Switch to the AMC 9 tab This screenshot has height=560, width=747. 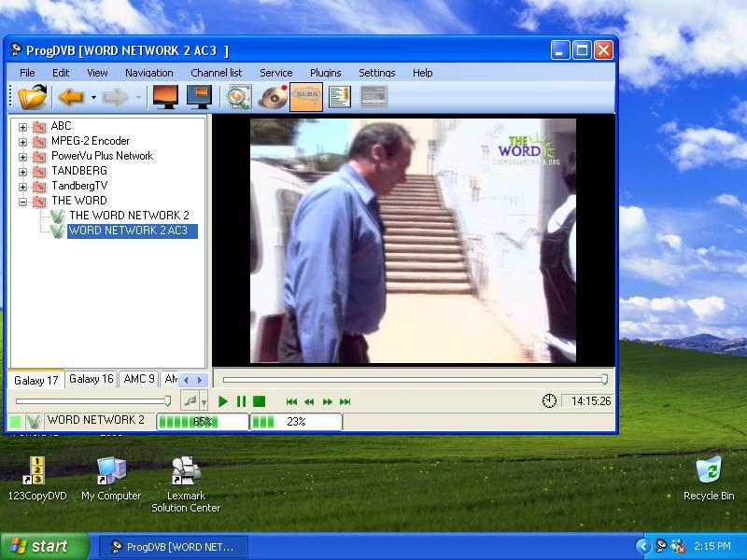tap(139, 379)
